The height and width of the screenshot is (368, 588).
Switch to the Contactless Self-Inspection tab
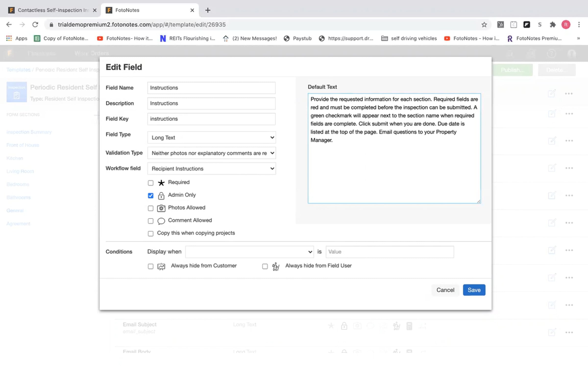[52, 10]
